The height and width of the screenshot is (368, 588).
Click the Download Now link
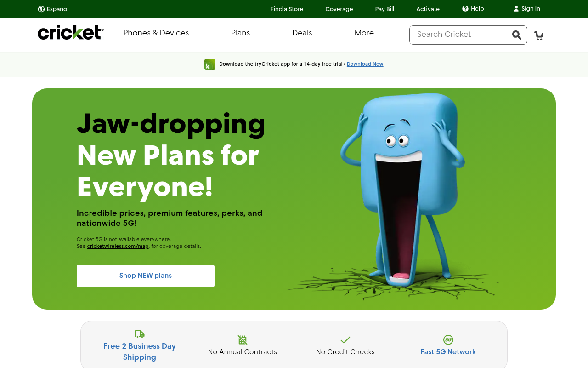click(365, 64)
